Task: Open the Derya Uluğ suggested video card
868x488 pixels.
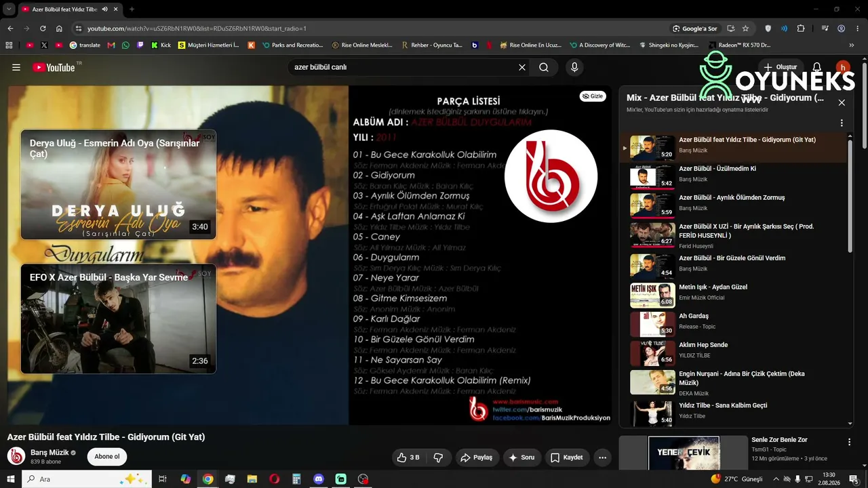Action: 119,184
